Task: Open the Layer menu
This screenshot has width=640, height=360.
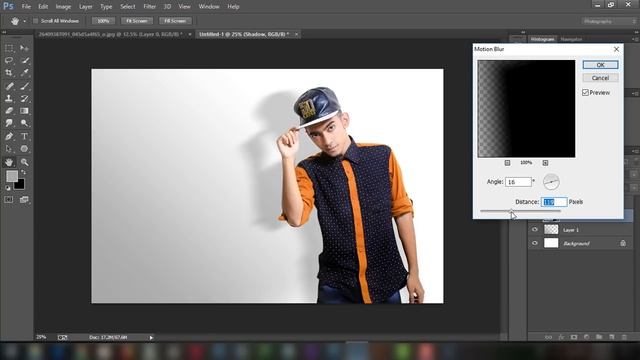Action: [86, 7]
